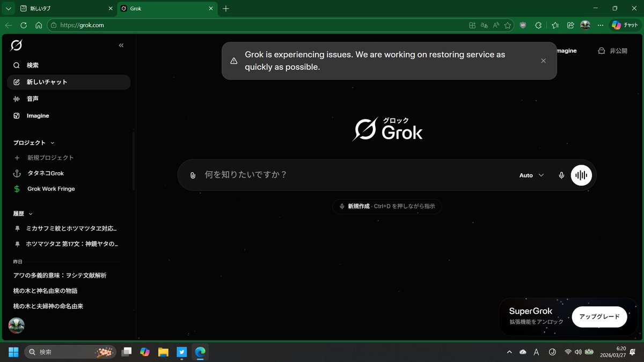Launch Copilot from the taskbar
Image resolution: width=644 pixels, height=362 pixels.
pyautogui.click(x=145, y=352)
